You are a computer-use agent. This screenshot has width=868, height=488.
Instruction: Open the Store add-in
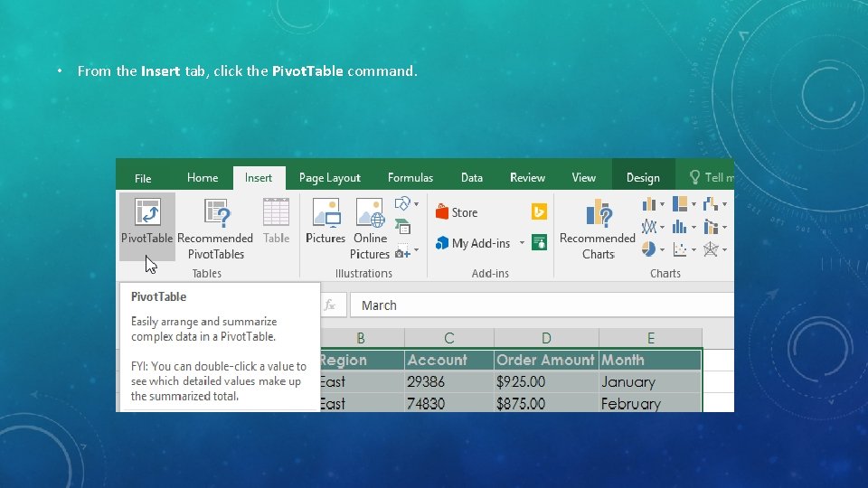(x=457, y=212)
